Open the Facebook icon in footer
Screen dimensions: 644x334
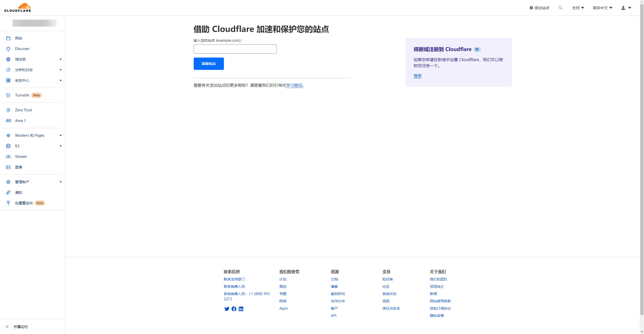click(x=234, y=309)
